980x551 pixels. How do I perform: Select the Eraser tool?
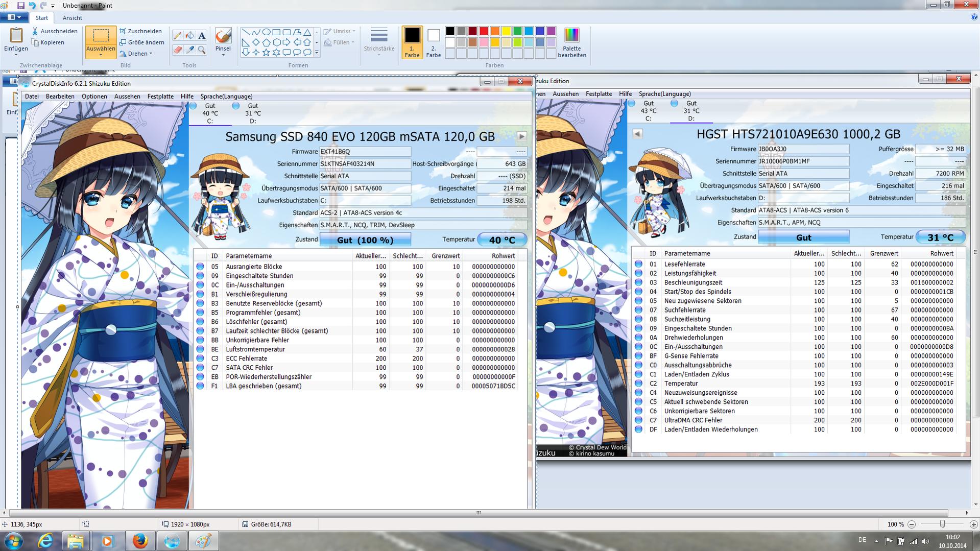coord(177,50)
